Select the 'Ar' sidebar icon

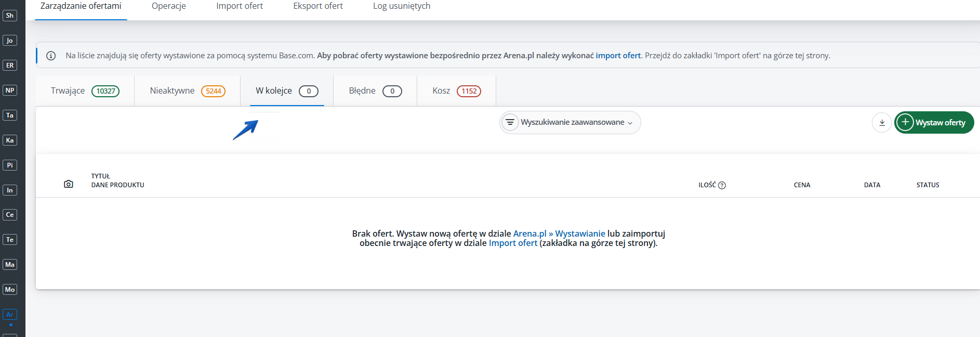pos(10,315)
